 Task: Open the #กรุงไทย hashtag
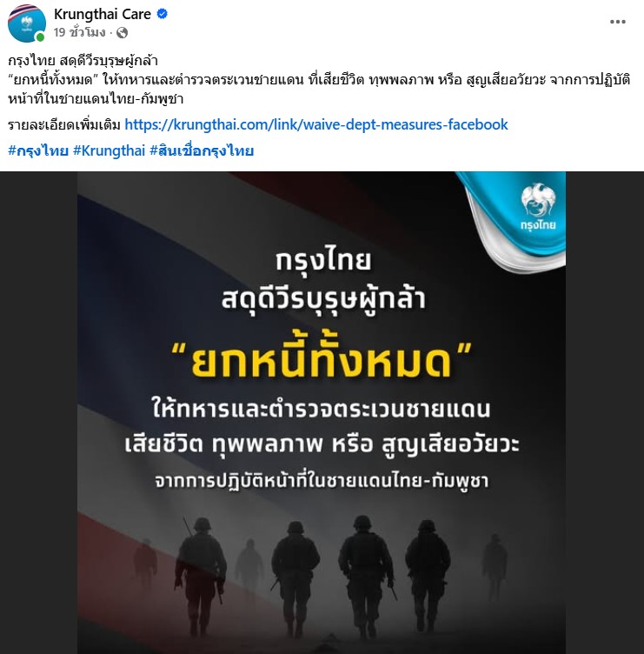tap(38, 150)
